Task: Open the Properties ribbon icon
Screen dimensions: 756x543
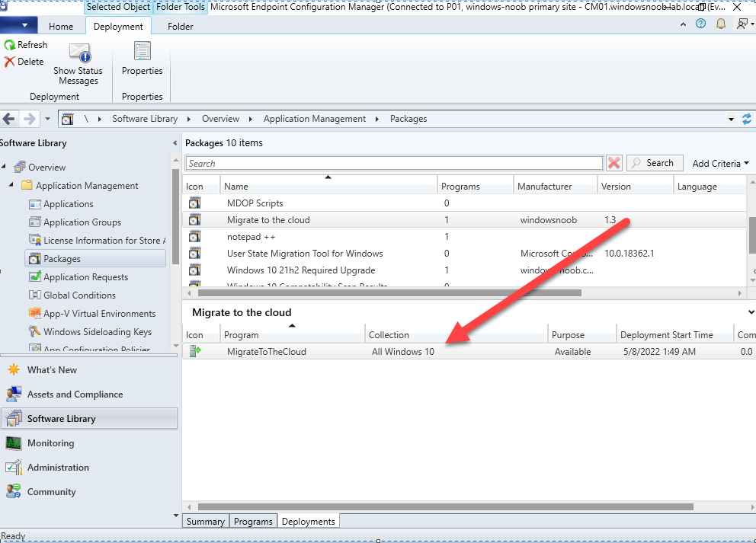Action: coord(143,51)
